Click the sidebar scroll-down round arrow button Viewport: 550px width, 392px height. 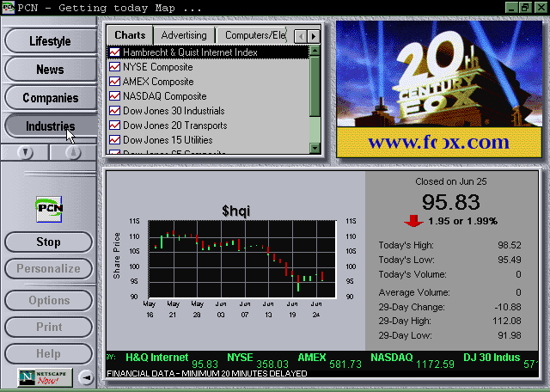coord(26,152)
